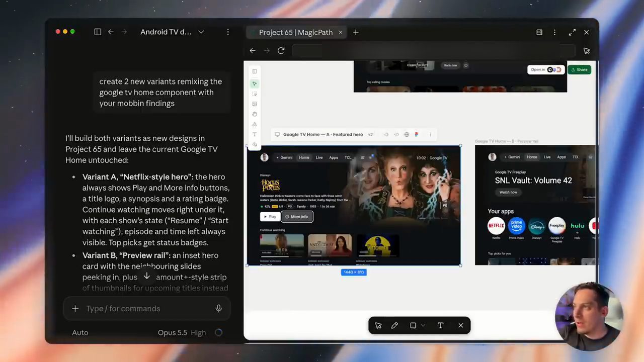The width and height of the screenshot is (644, 362).
Task: Open the rectangle shape dropdown in annotation bar
Action: 423,325
